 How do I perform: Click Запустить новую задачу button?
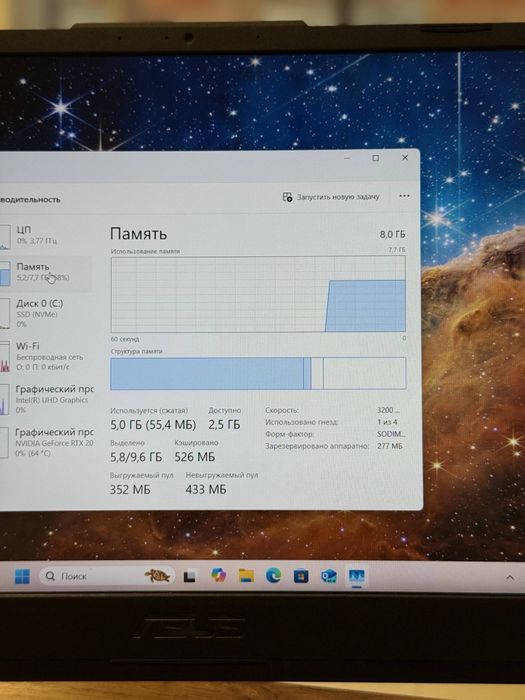click(x=331, y=196)
